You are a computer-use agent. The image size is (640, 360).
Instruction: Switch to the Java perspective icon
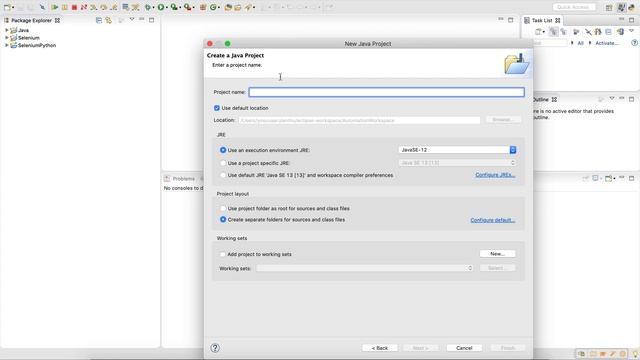(x=621, y=7)
